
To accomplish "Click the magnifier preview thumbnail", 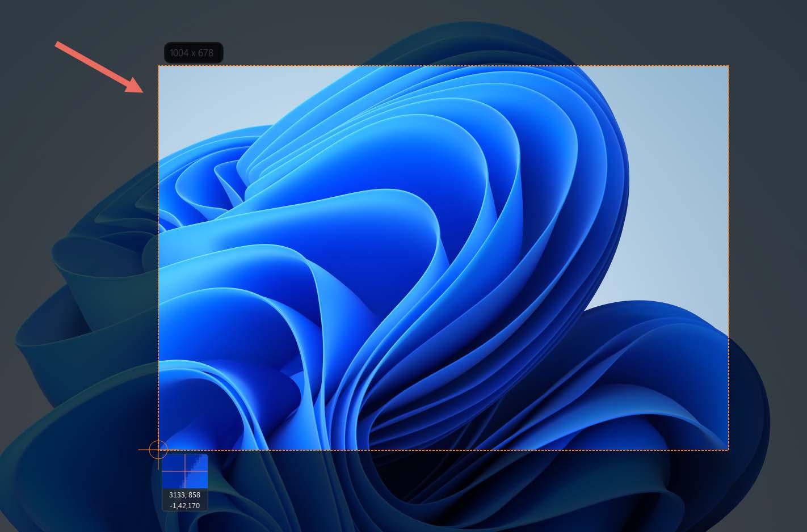I will pos(185,471).
